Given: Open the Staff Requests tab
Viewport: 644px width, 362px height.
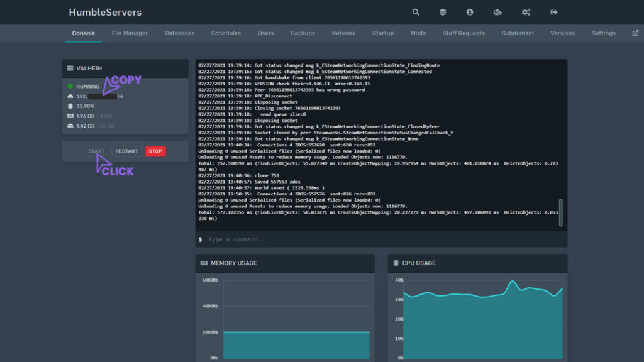Looking at the screenshot, I should [464, 33].
